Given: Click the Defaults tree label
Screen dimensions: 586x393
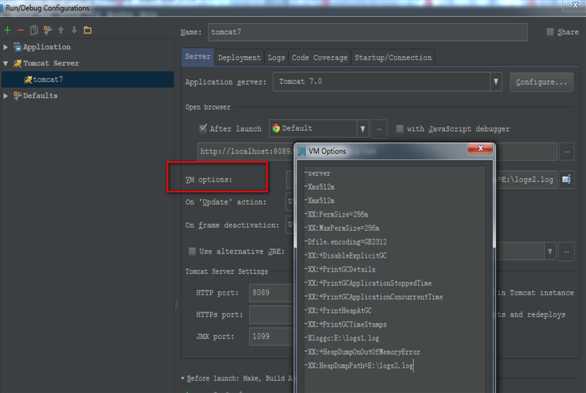Looking at the screenshot, I should (x=40, y=96).
